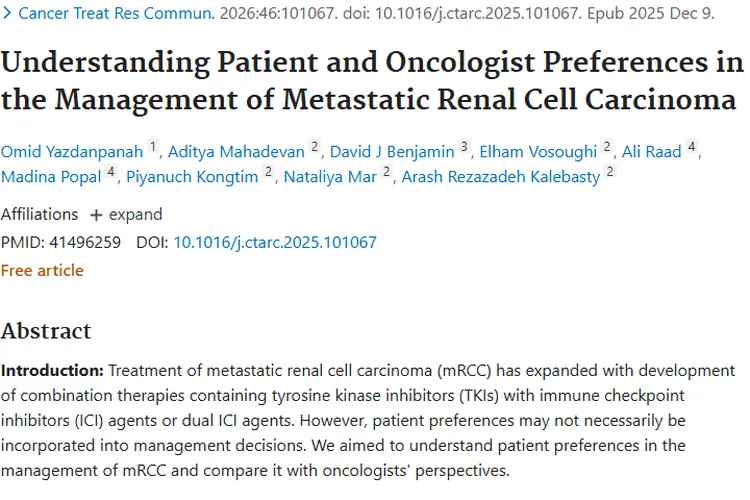Show affiliation 4 superscript after Ali Raad
The height and width of the screenshot is (500, 750).
pyautogui.click(x=692, y=147)
